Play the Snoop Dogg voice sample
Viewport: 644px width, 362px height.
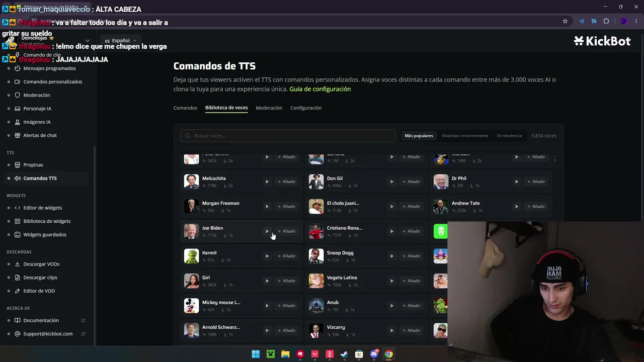point(391,256)
